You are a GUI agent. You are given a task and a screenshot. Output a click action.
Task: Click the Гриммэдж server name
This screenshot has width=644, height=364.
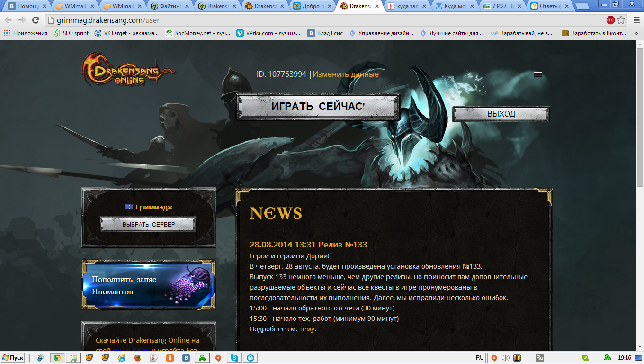[x=154, y=207]
